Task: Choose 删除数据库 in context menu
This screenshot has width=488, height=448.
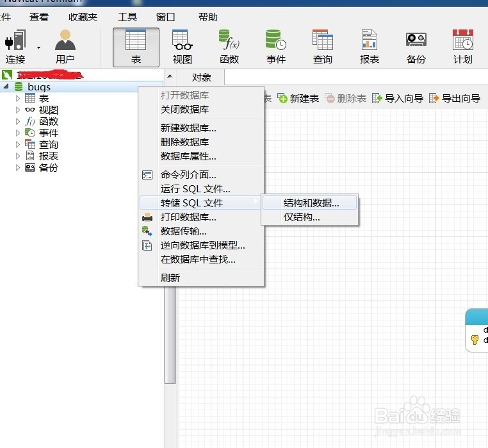Action: coord(201,142)
